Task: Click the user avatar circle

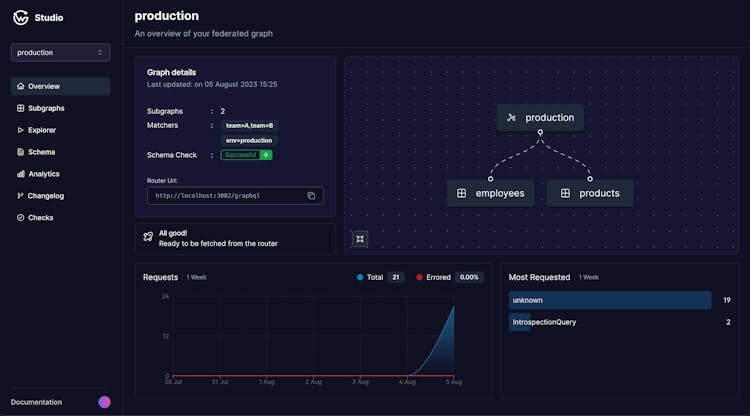Action: (104, 402)
